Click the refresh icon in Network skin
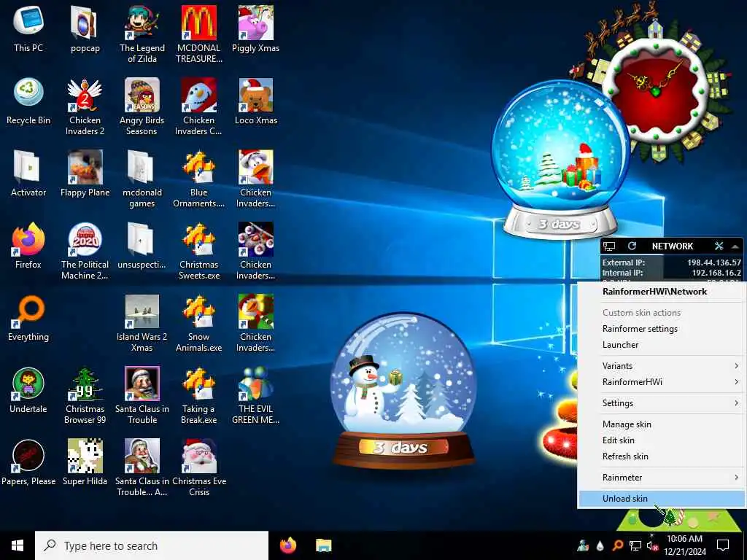 point(632,246)
